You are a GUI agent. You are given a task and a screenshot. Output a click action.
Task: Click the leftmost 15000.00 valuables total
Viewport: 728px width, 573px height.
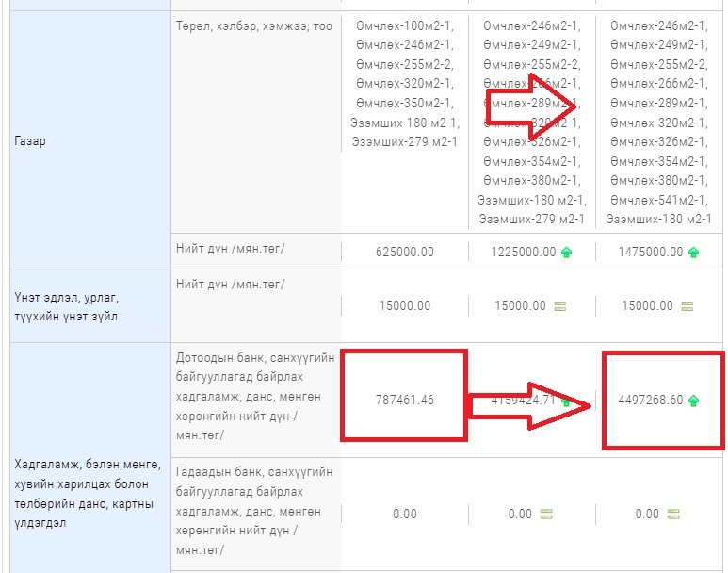click(x=403, y=306)
